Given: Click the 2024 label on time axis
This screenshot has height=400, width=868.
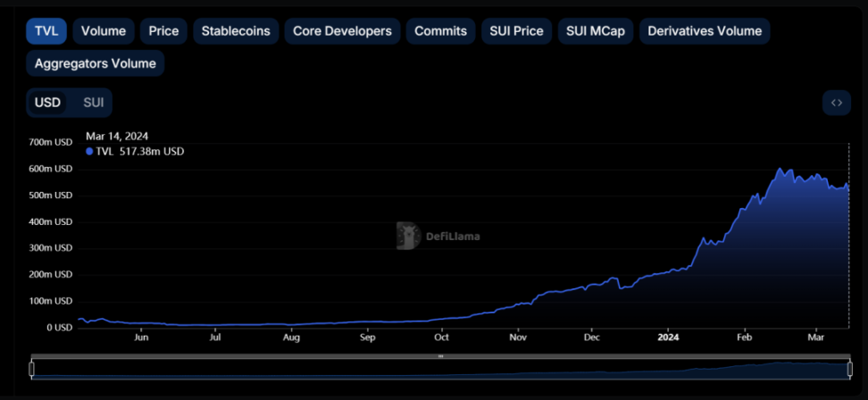Looking at the screenshot, I should click(668, 338).
